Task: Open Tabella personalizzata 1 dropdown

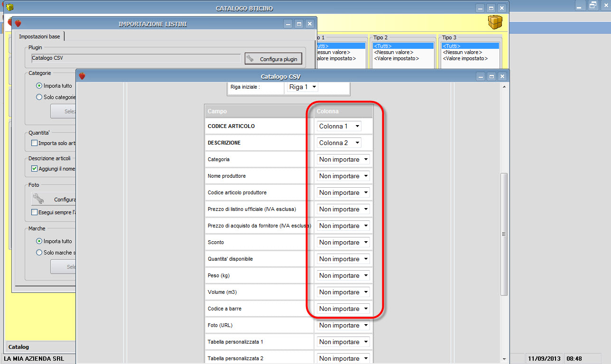Action: [x=343, y=342]
